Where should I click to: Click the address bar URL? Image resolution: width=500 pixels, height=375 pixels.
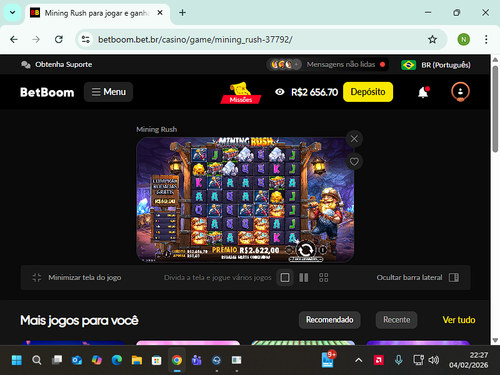pyautogui.click(x=195, y=40)
